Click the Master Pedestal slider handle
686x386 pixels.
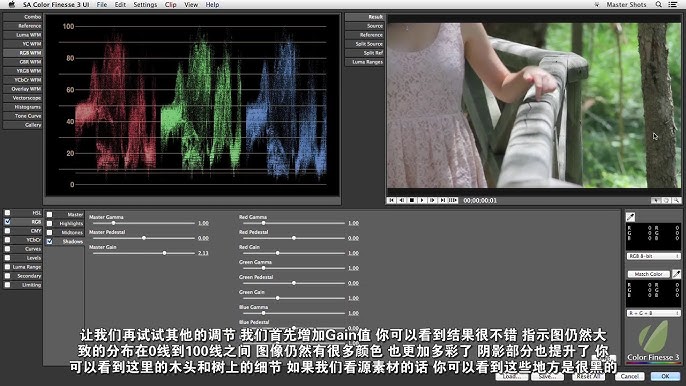(x=144, y=238)
